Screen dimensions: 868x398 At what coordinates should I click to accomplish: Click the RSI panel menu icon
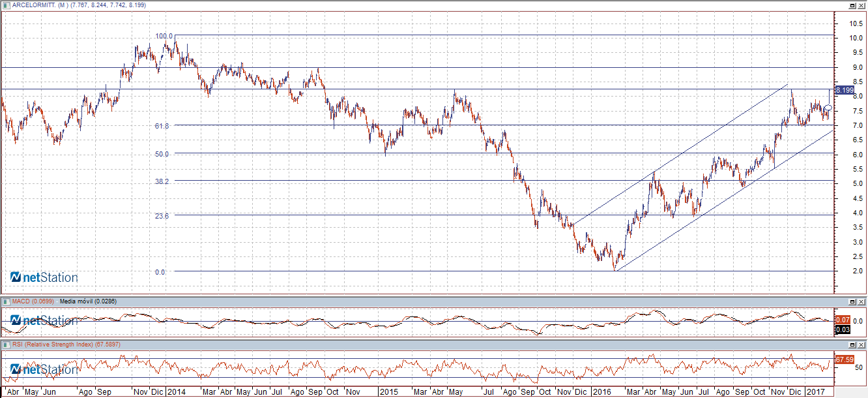point(6,344)
